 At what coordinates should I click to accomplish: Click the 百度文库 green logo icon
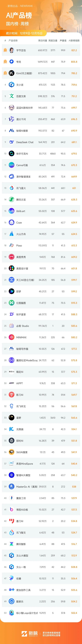[x=11, y=96]
